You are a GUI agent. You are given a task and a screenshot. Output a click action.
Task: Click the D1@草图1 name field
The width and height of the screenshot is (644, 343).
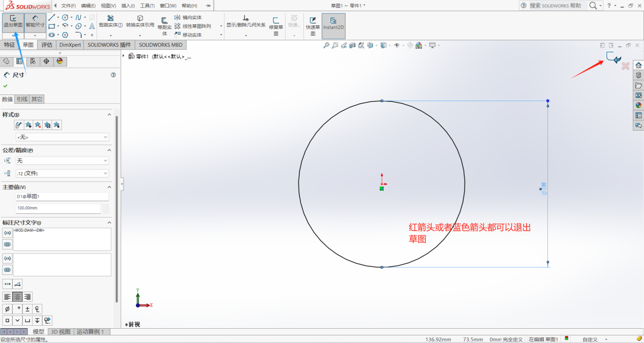pyautogui.click(x=62, y=196)
